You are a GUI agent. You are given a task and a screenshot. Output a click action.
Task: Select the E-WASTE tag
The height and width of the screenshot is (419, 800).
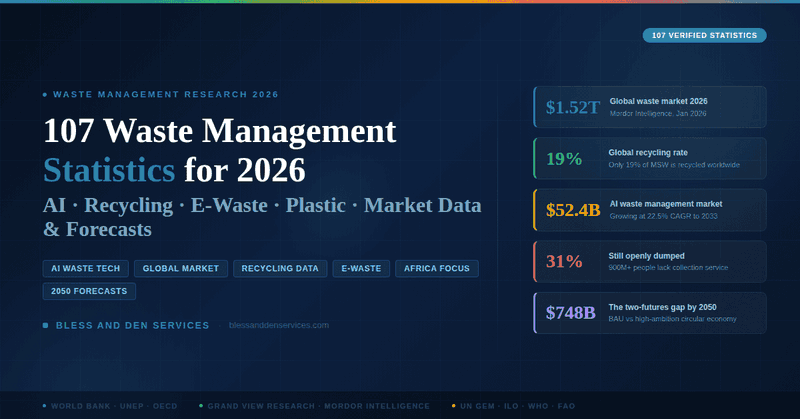pos(361,268)
